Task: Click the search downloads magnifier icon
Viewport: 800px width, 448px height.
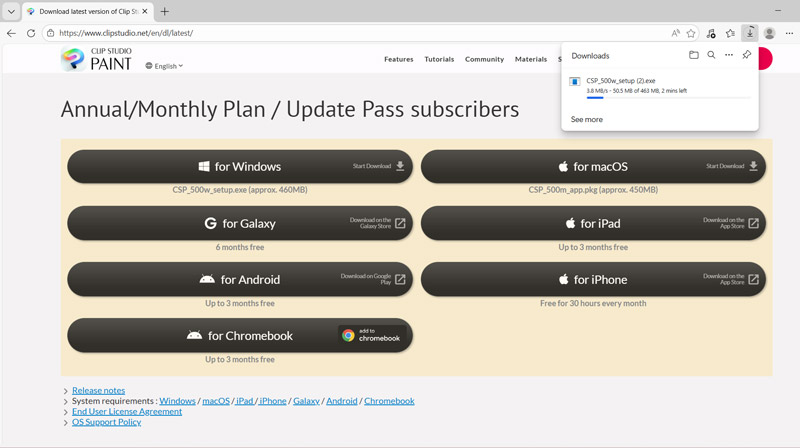Action: (711, 55)
